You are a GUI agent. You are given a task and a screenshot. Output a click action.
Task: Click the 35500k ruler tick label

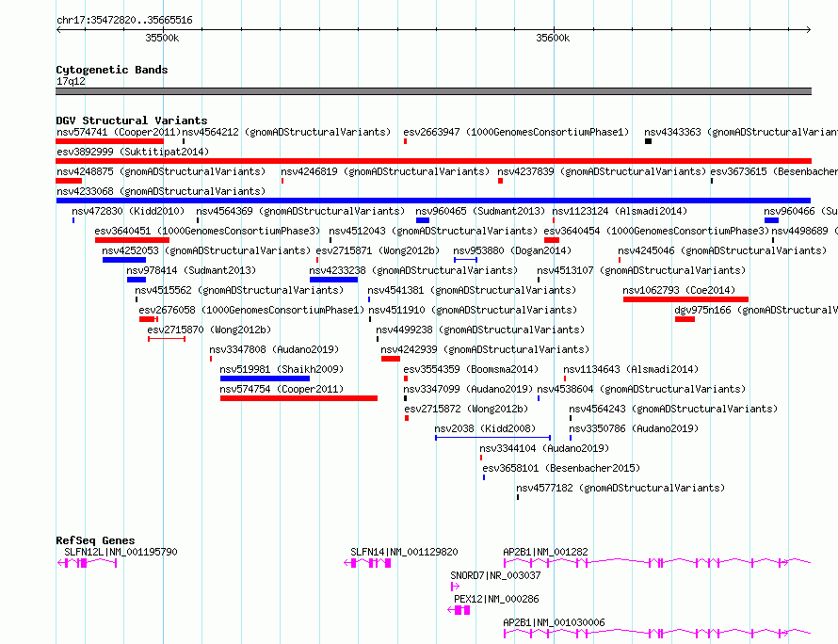pyautogui.click(x=162, y=38)
